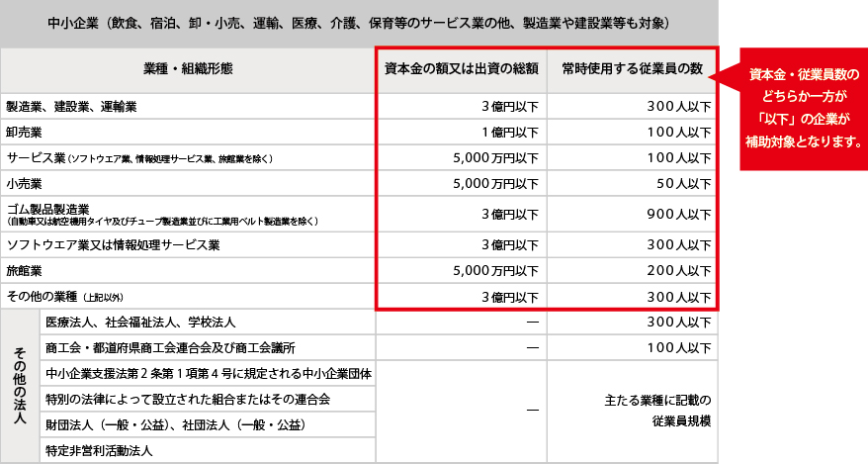Click the 200人以下 employee count cell

coord(679,270)
